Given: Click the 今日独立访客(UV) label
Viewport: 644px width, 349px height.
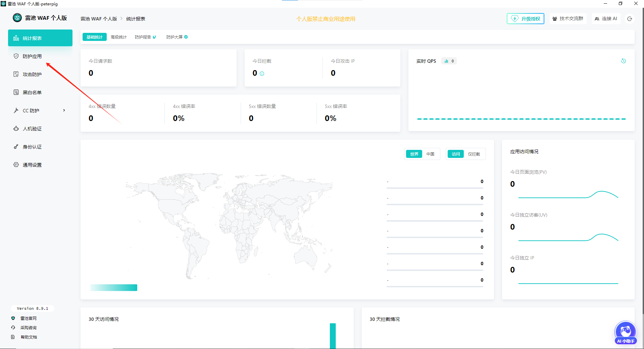Looking at the screenshot, I should [x=529, y=215].
